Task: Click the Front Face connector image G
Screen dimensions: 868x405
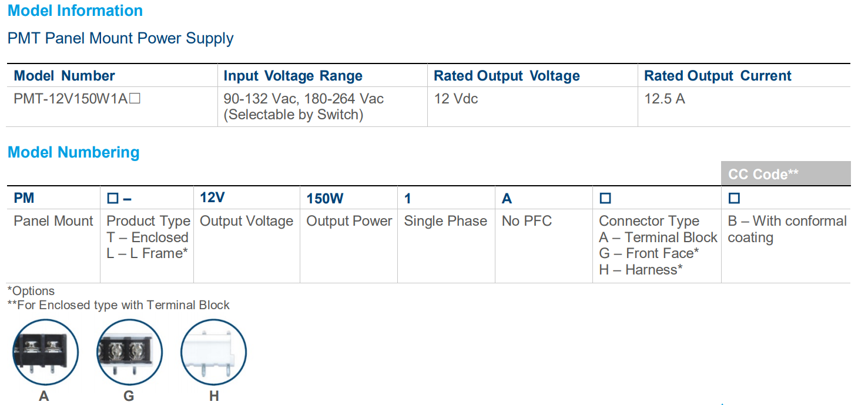Action: coord(129,351)
